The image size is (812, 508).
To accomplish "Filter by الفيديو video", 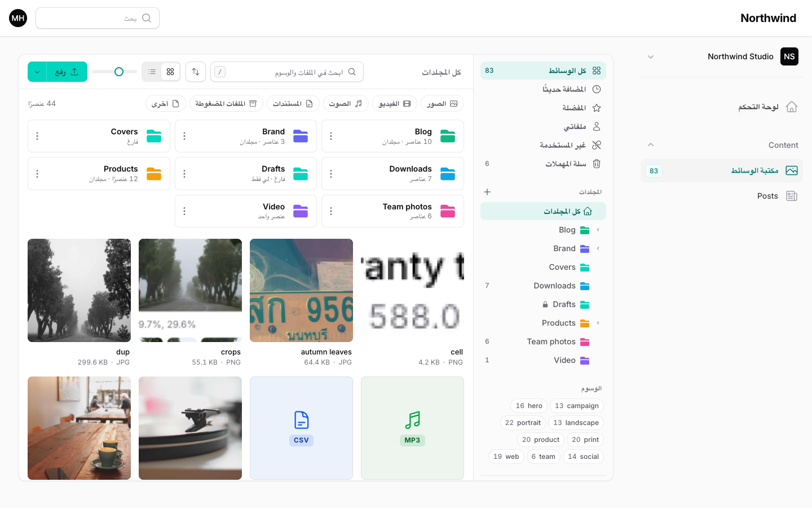I will [395, 103].
